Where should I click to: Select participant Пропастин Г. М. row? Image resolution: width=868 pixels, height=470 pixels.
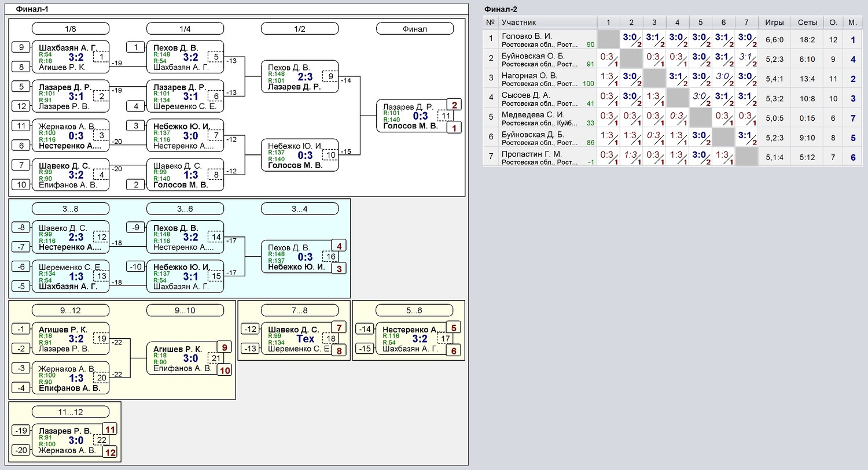coord(531,154)
